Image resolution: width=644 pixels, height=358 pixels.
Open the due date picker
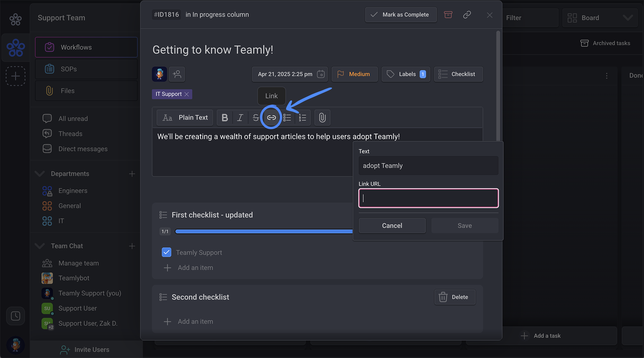click(x=290, y=74)
